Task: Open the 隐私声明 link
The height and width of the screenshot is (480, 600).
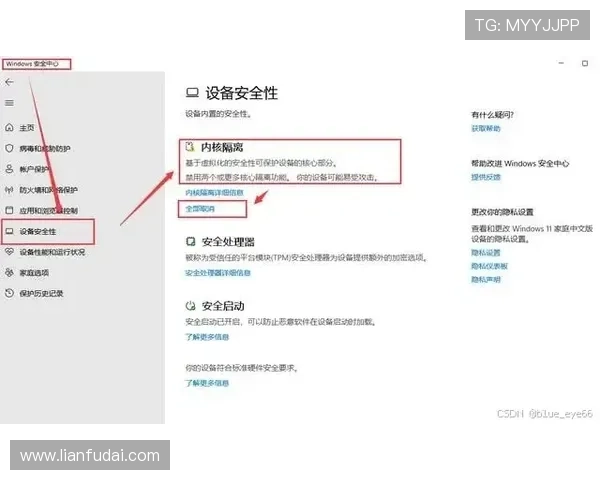Action: pos(486,279)
